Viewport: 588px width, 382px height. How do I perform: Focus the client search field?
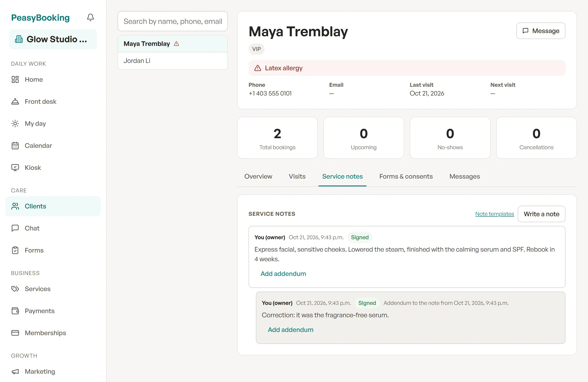coord(173,21)
